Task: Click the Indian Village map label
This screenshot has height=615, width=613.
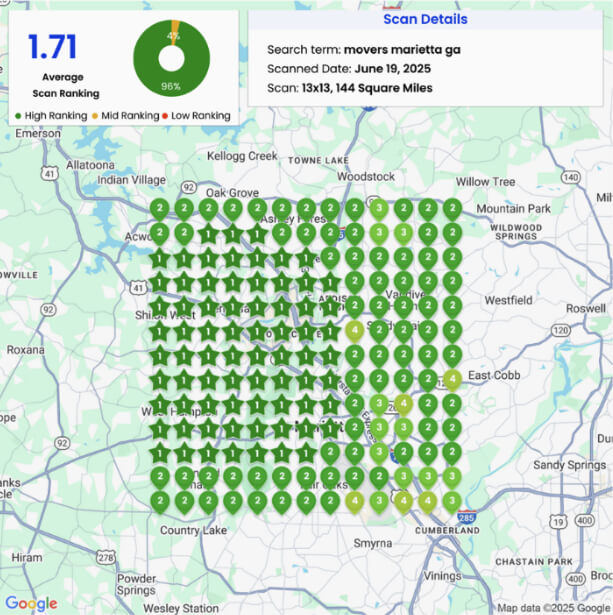Action: 131,180
